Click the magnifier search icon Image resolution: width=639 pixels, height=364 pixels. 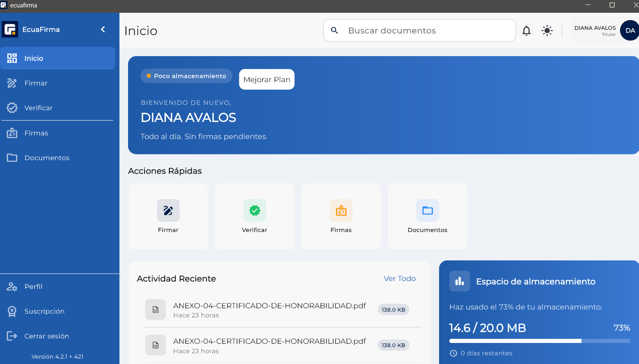(x=335, y=31)
